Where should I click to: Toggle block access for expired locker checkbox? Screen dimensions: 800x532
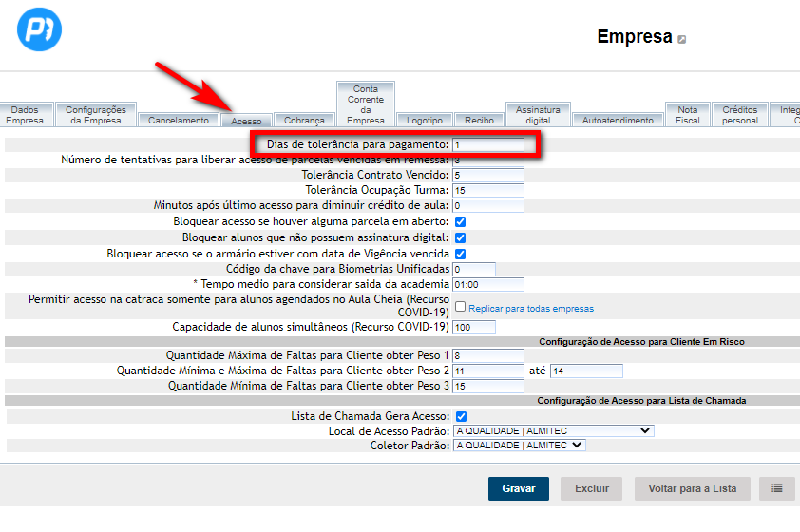click(460, 254)
